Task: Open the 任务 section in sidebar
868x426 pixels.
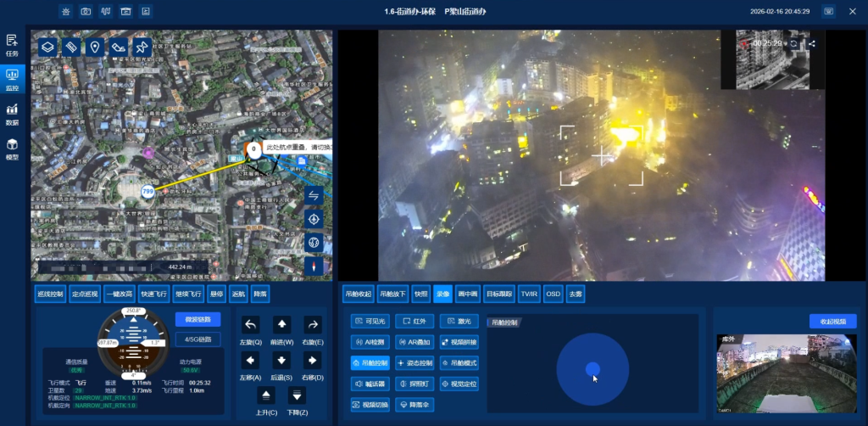Action: coord(12,45)
